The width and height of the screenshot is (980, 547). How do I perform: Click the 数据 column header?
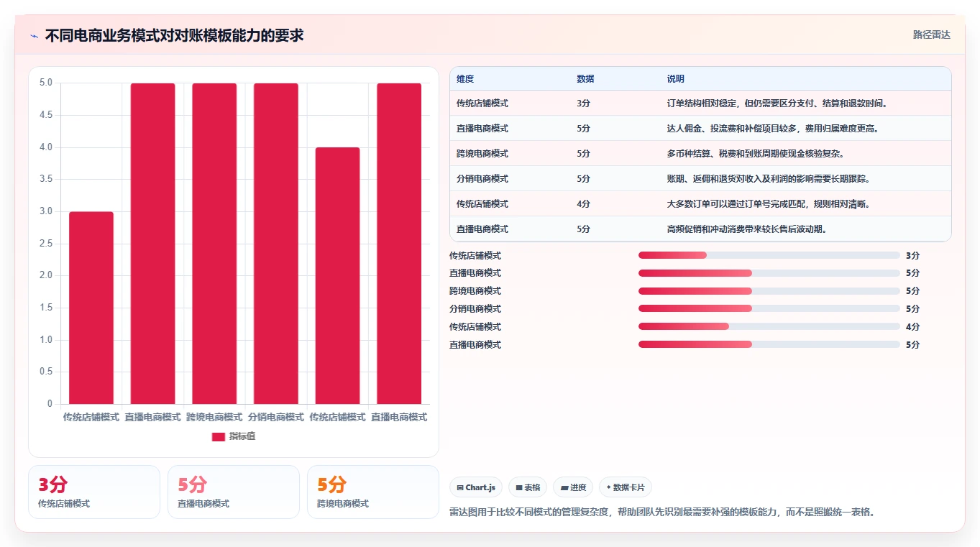[x=585, y=79]
